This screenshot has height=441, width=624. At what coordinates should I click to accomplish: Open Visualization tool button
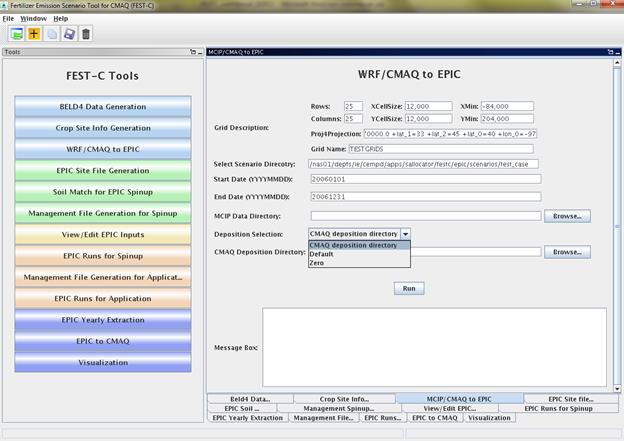pyautogui.click(x=103, y=363)
